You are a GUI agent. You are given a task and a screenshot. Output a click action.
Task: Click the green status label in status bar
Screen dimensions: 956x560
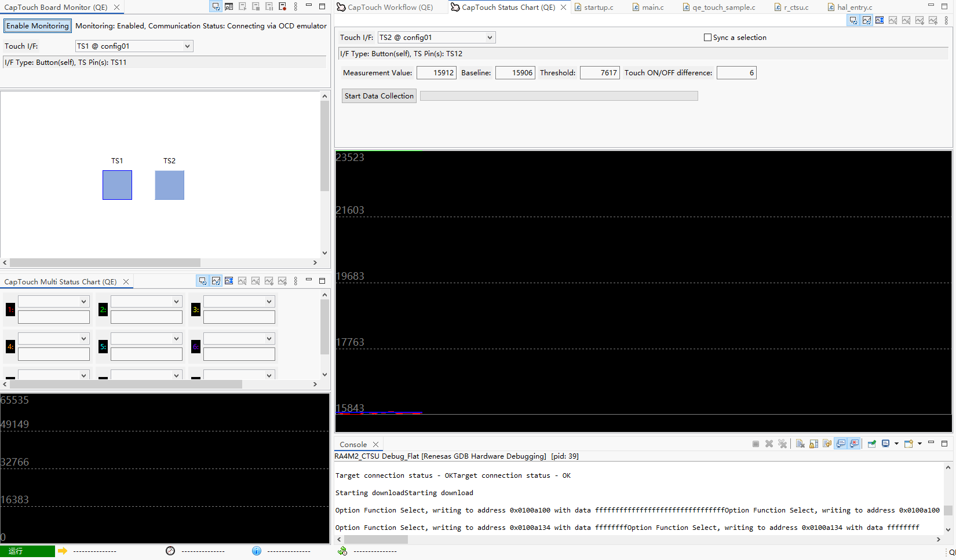coord(27,551)
